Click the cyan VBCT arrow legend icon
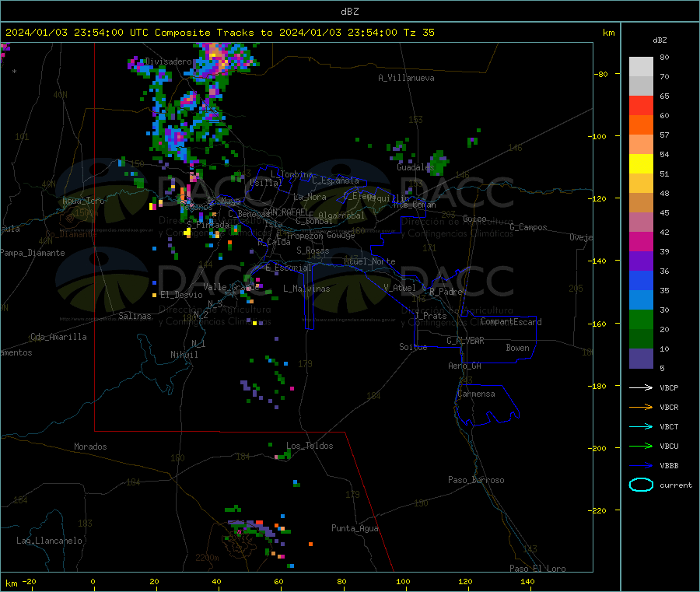This screenshot has width=700, height=592. 641,427
